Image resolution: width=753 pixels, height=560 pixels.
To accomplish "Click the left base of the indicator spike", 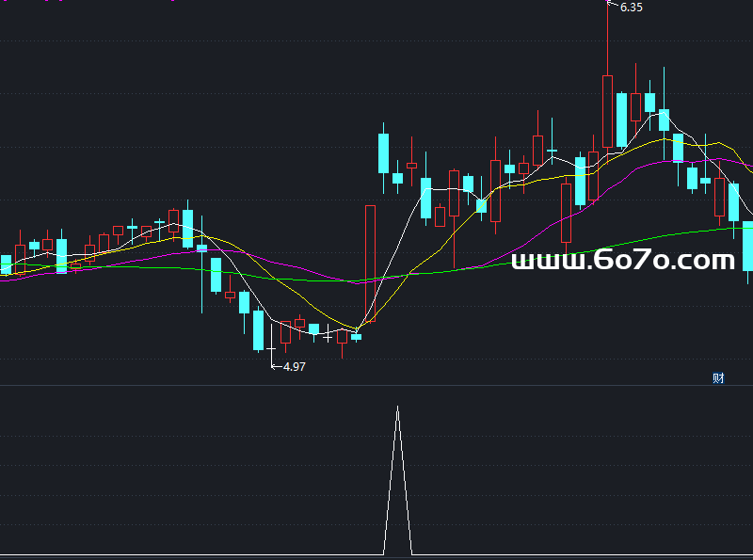I will click(384, 553).
